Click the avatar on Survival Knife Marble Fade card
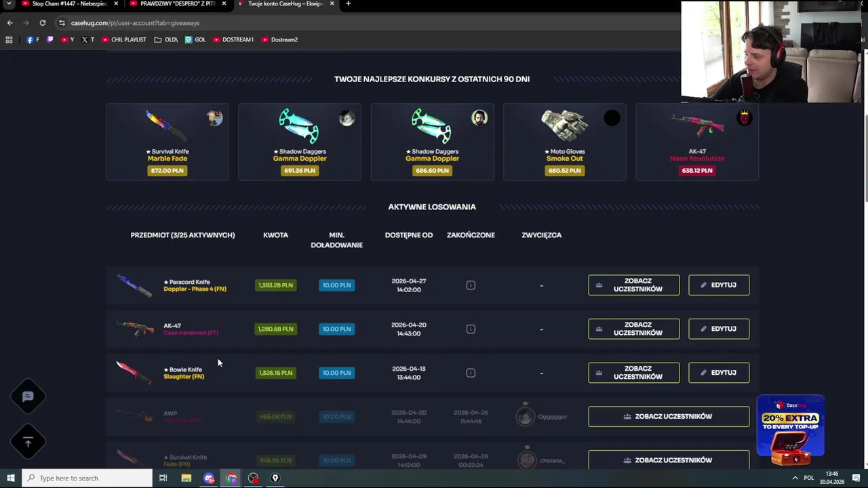Viewport: 868px width, 488px height. coord(215,118)
